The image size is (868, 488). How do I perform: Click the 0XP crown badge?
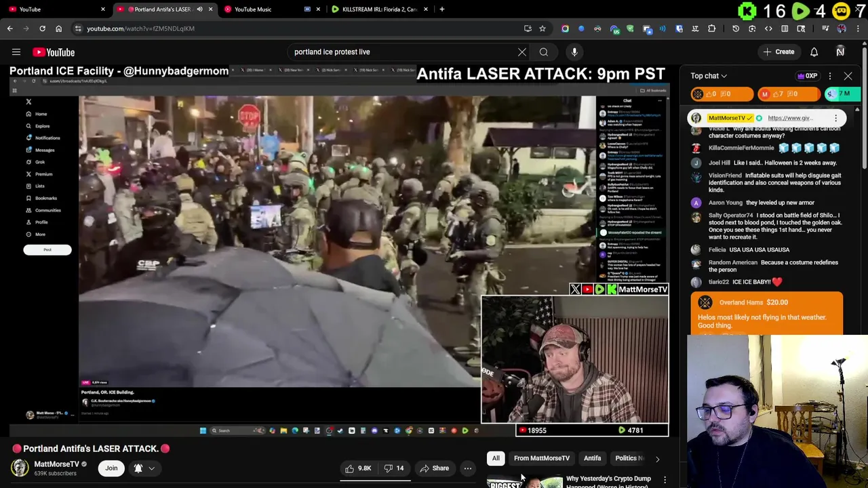click(808, 76)
